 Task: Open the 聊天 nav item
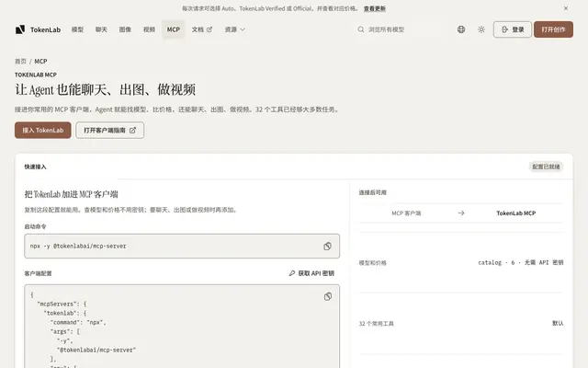101,29
